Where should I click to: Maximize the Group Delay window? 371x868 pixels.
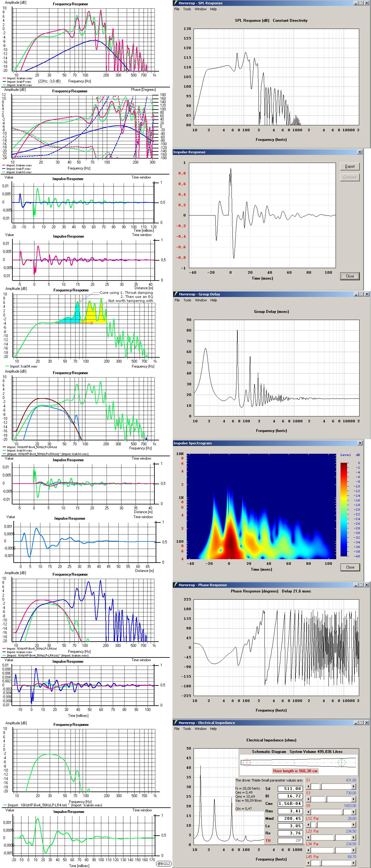(361, 294)
